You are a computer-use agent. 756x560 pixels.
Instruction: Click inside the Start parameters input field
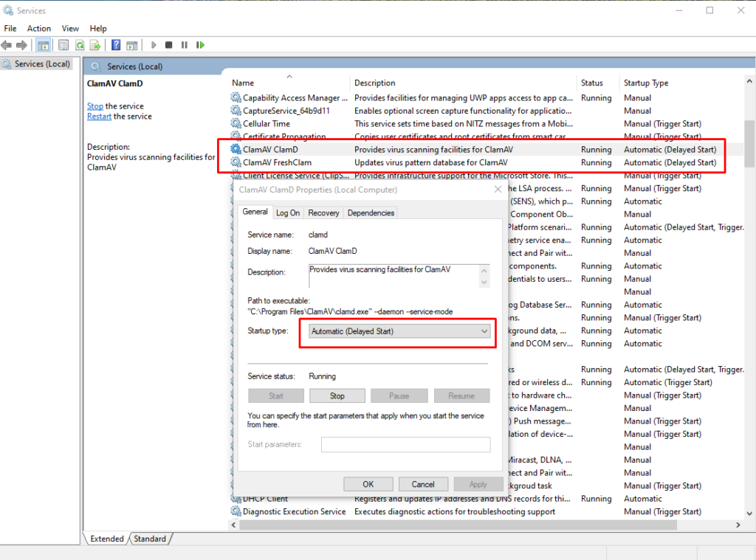[405, 444]
